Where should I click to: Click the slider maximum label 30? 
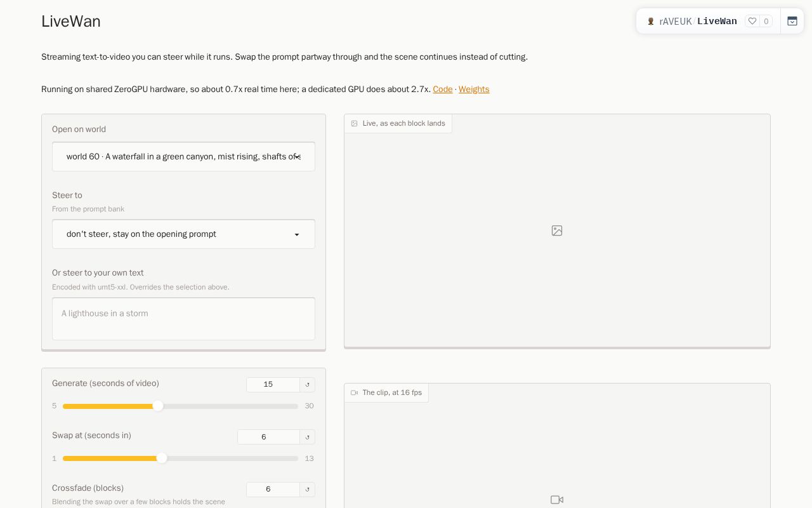(x=309, y=406)
